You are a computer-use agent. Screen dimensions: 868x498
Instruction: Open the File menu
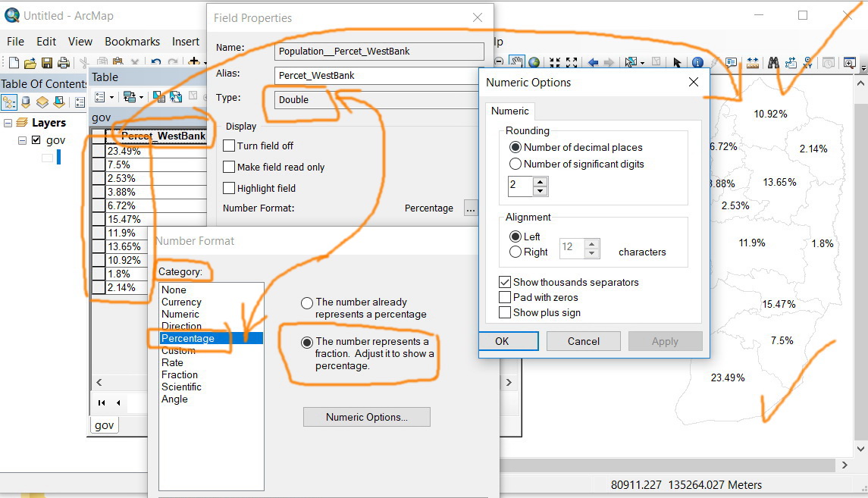point(15,42)
